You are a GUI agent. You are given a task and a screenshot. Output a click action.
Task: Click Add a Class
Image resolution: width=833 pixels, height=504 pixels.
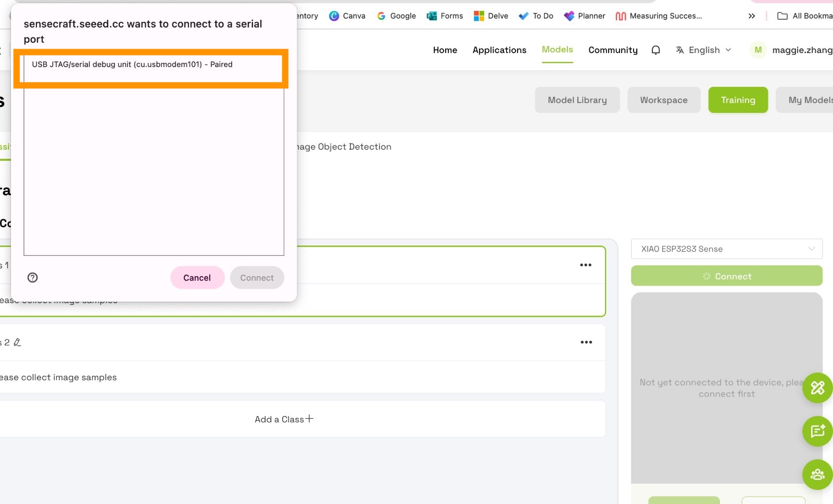(x=284, y=419)
